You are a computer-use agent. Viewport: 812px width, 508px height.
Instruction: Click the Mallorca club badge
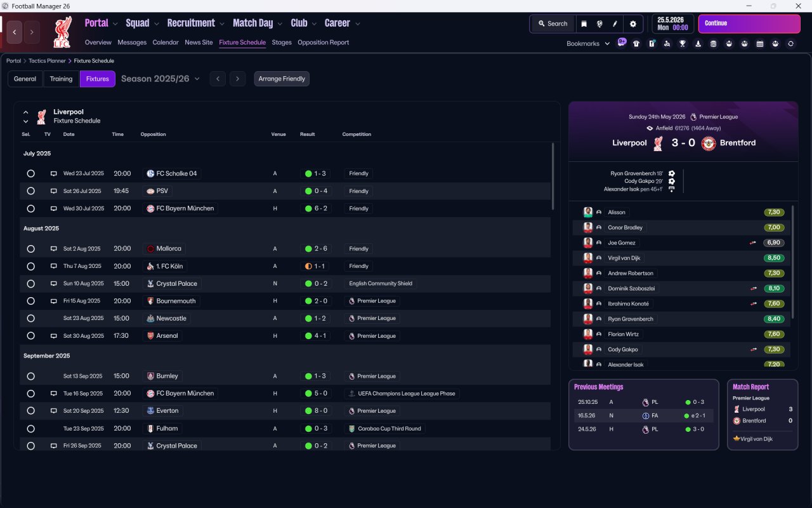[x=150, y=249]
